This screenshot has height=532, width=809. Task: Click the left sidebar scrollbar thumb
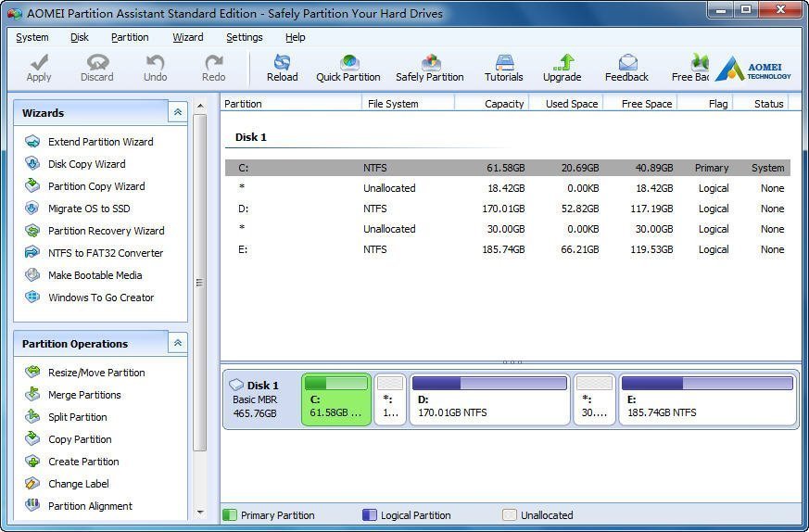(200, 283)
